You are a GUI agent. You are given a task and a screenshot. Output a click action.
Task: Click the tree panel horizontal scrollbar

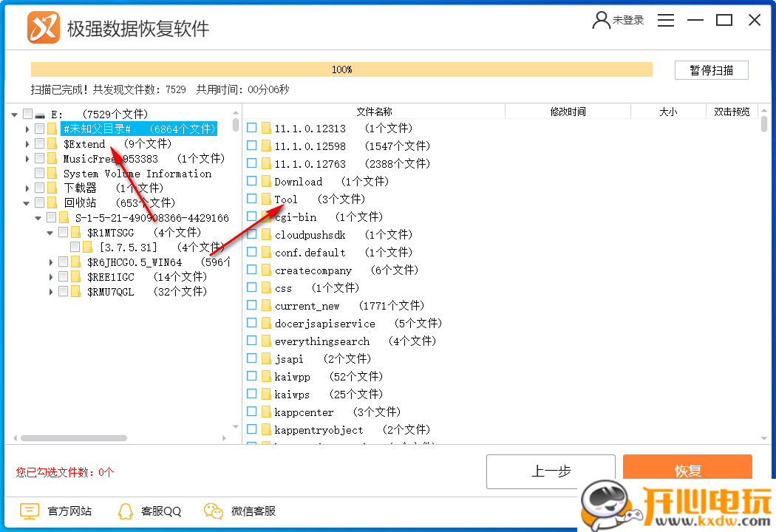tap(74, 438)
